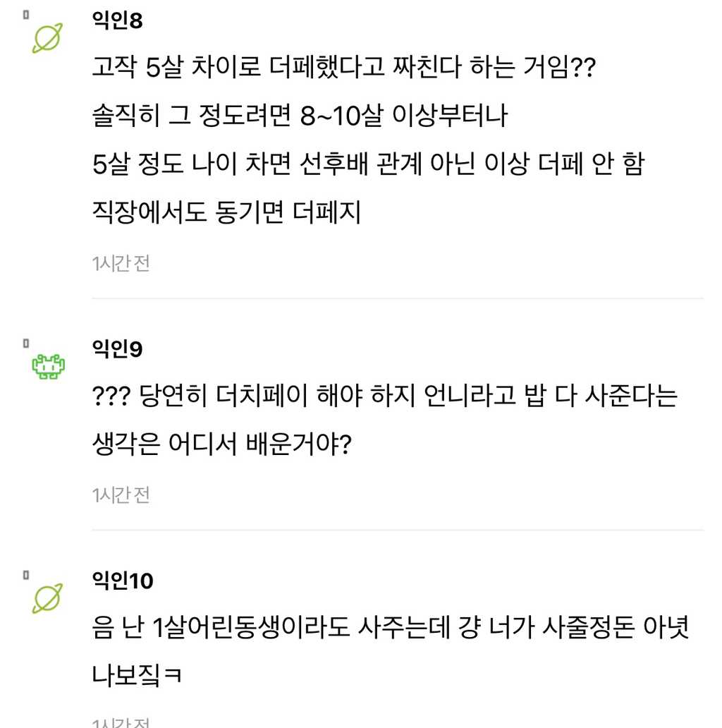
Task: Select the line starting with ??? 당연히 더치페이
Action: [x=384, y=396]
